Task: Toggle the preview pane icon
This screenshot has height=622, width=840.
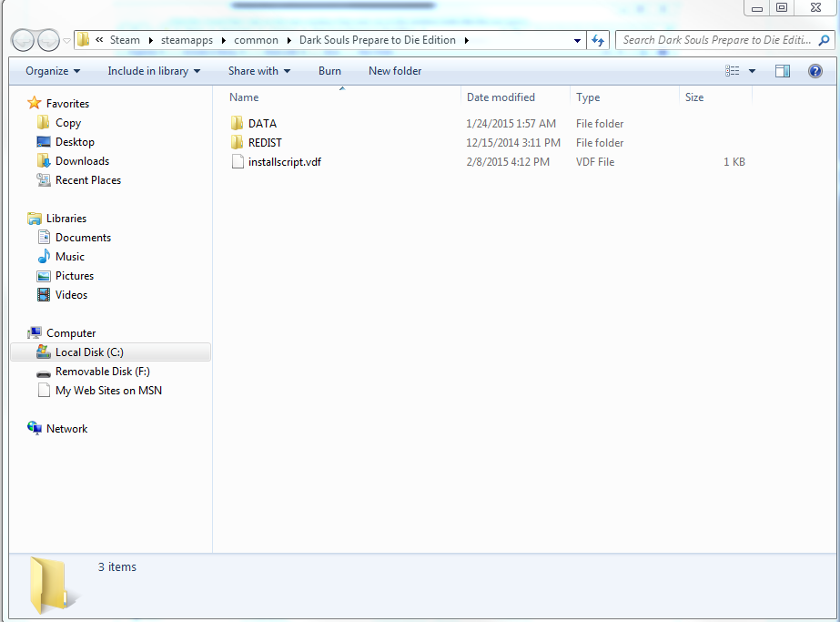Action: (783, 71)
